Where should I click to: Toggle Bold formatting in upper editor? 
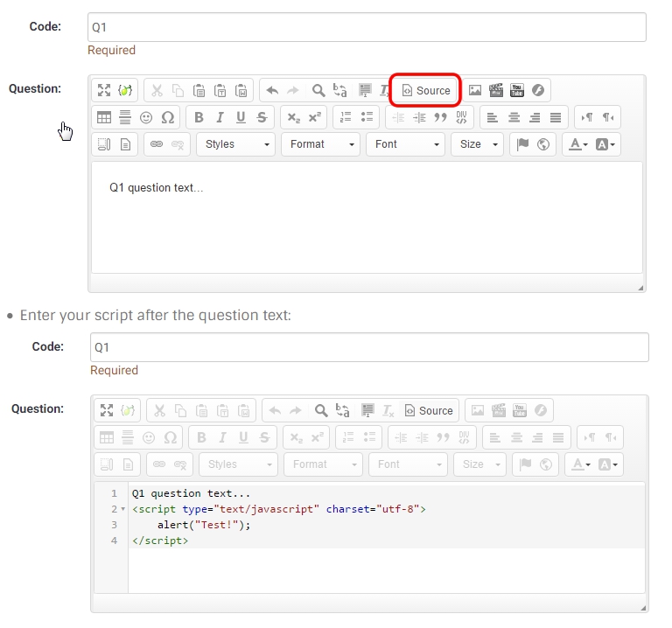coord(199,117)
